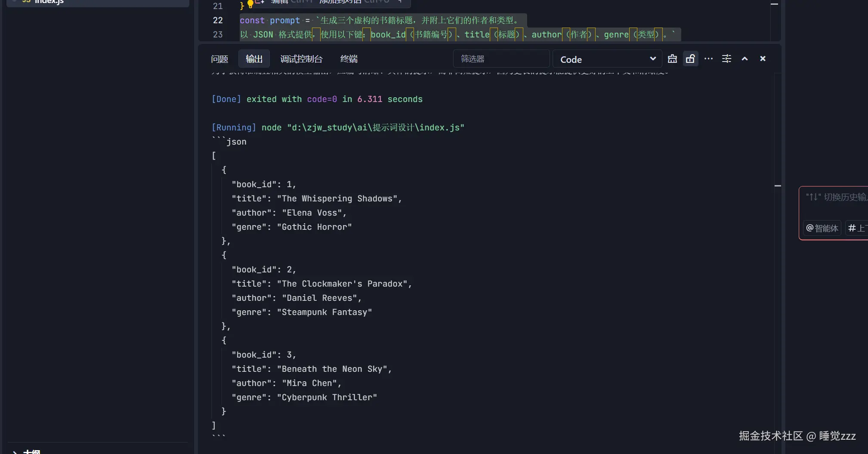
Task: Click the 'const prompt' code text
Action: pyautogui.click(x=270, y=20)
